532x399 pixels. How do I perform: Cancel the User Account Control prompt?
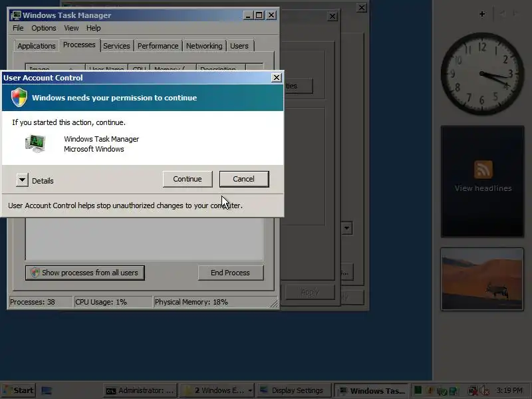[x=244, y=179]
